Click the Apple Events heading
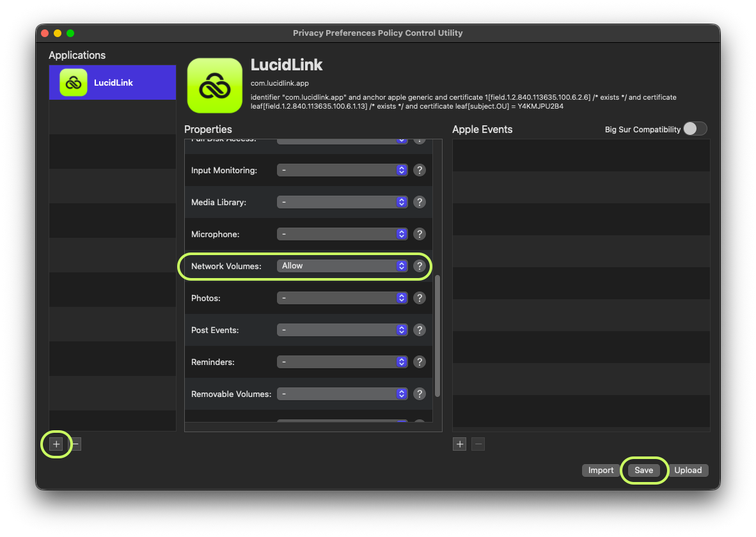Viewport: 756px width, 537px height. (x=482, y=129)
